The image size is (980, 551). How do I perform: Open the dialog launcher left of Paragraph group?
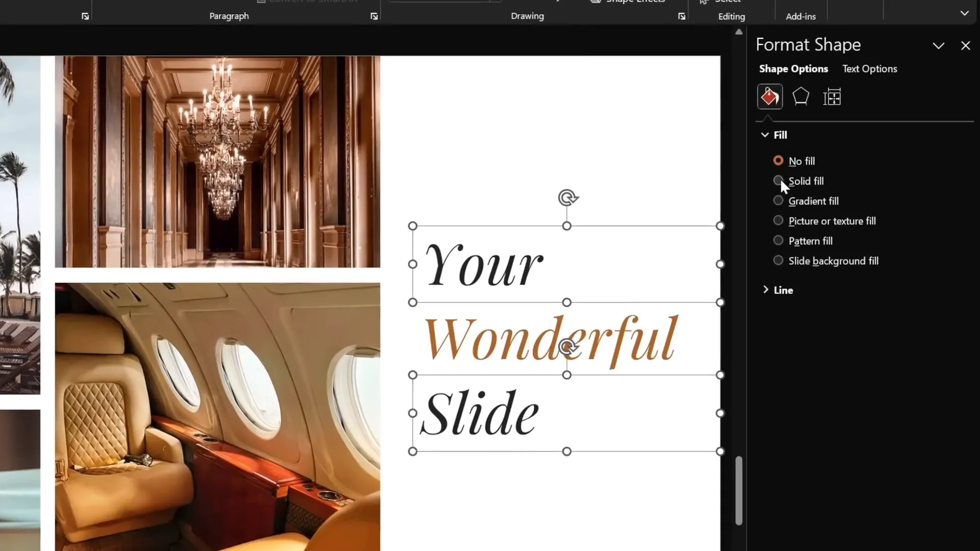(85, 16)
